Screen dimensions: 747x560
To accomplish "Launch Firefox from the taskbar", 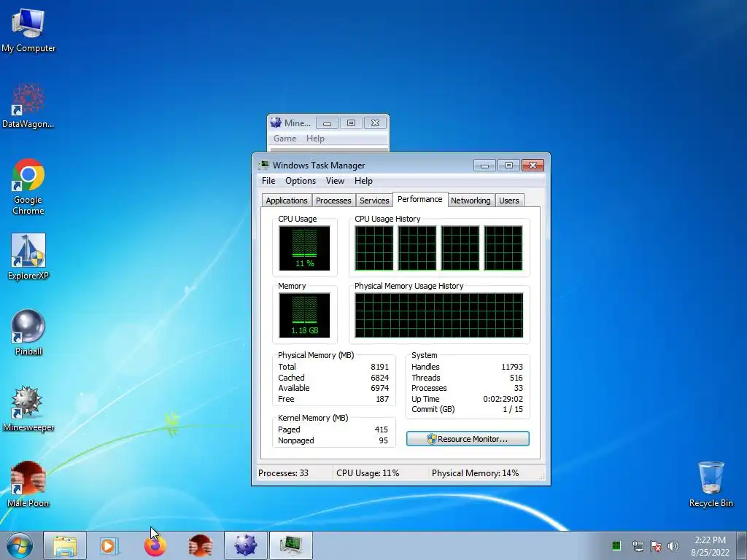I will [155, 545].
